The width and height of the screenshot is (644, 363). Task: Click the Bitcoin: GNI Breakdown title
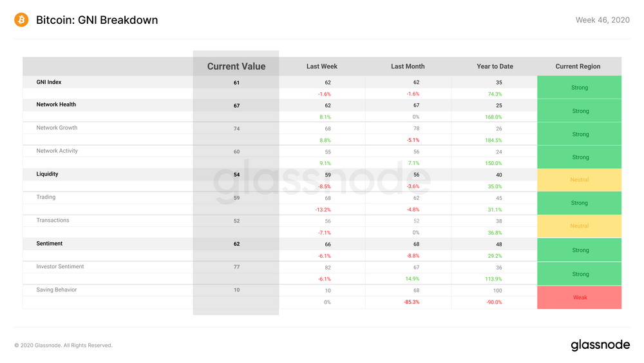tap(97, 20)
